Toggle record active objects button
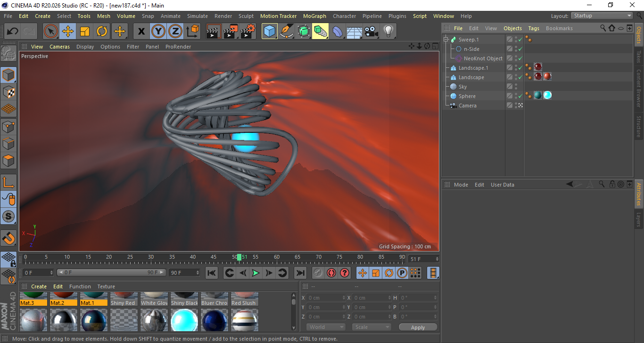 [x=318, y=273]
